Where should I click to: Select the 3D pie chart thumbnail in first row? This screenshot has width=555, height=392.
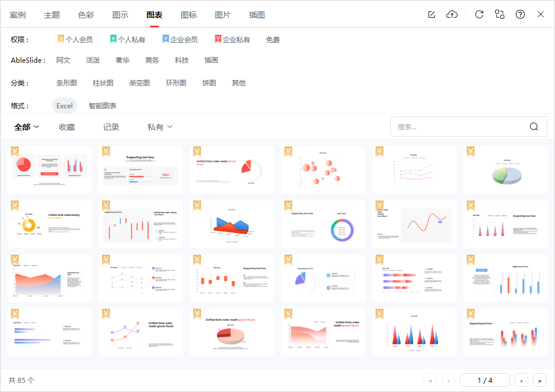[505, 170]
